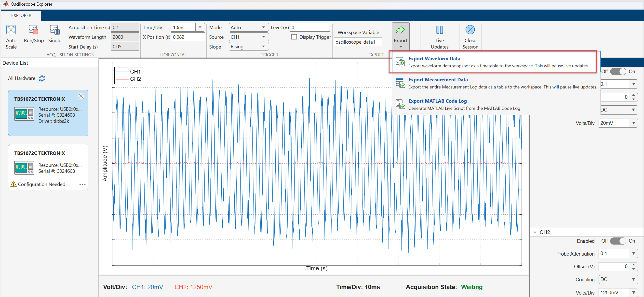Pause with the Live Updates icon

pos(440,30)
